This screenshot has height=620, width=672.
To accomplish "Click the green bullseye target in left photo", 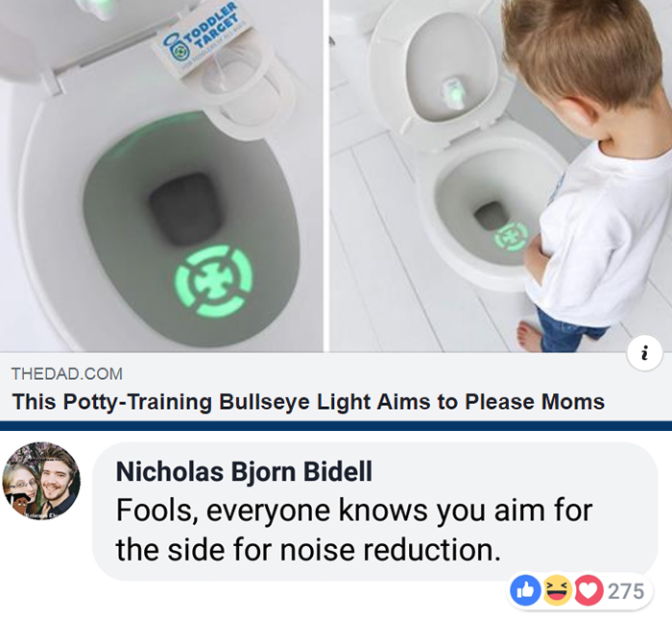I will (x=214, y=281).
